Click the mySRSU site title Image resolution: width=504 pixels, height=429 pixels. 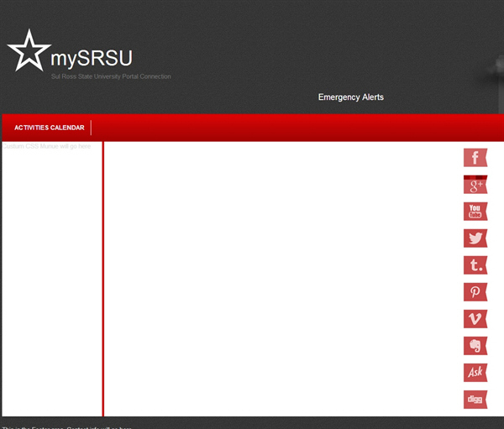tap(91, 59)
